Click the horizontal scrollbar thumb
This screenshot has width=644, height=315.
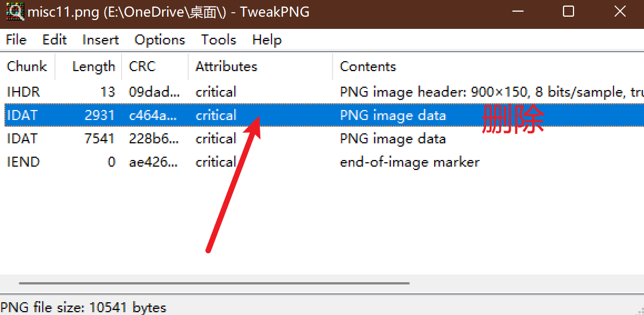[x=214, y=283]
